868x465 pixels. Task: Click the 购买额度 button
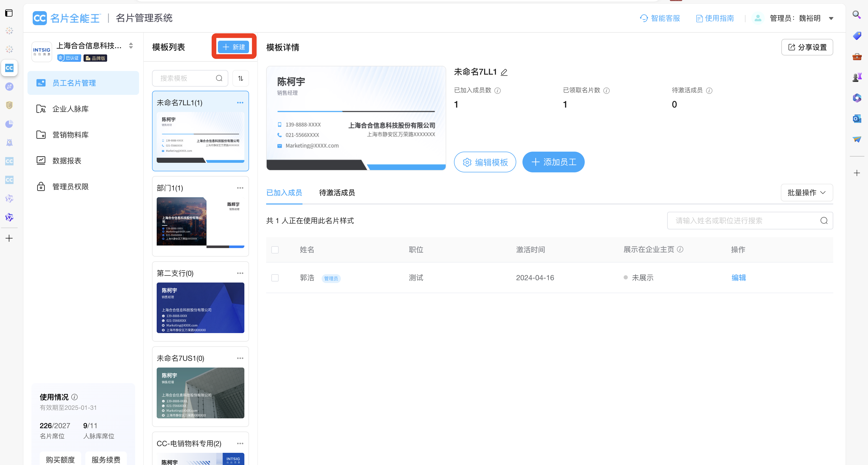[60, 459]
